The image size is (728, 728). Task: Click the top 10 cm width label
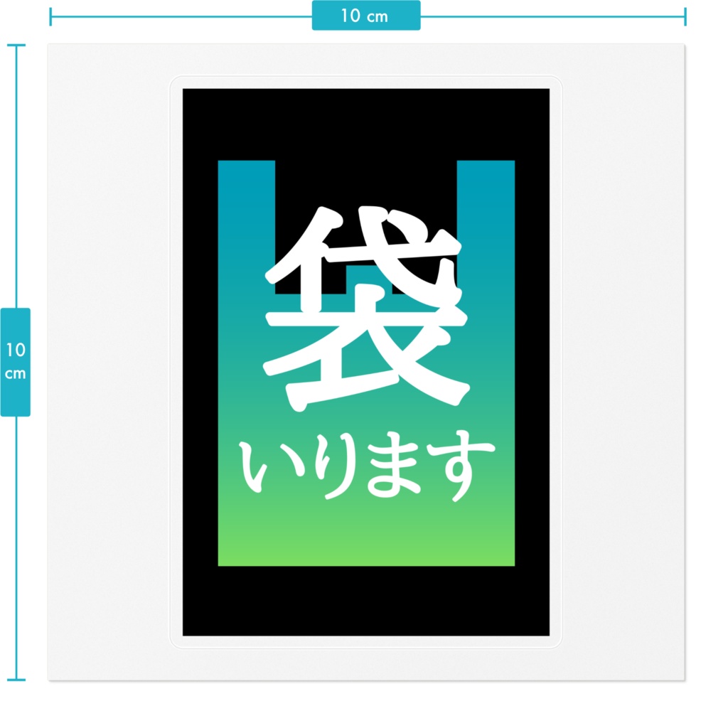click(366, 16)
